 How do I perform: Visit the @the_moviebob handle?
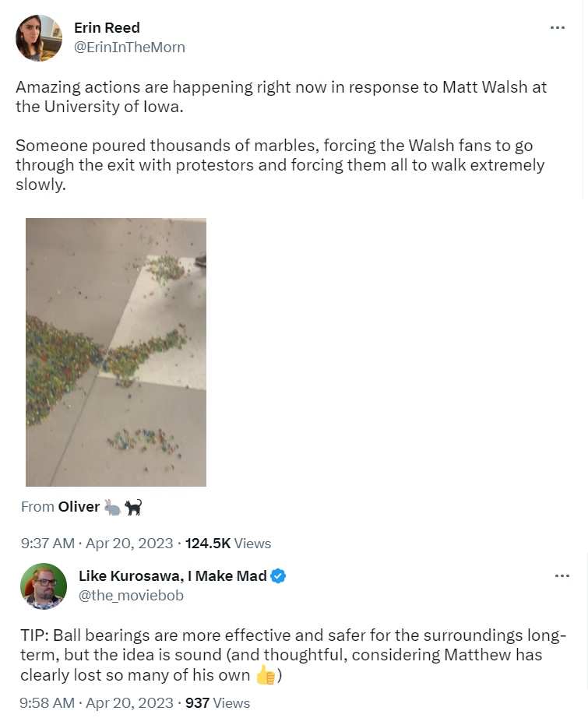(x=131, y=596)
